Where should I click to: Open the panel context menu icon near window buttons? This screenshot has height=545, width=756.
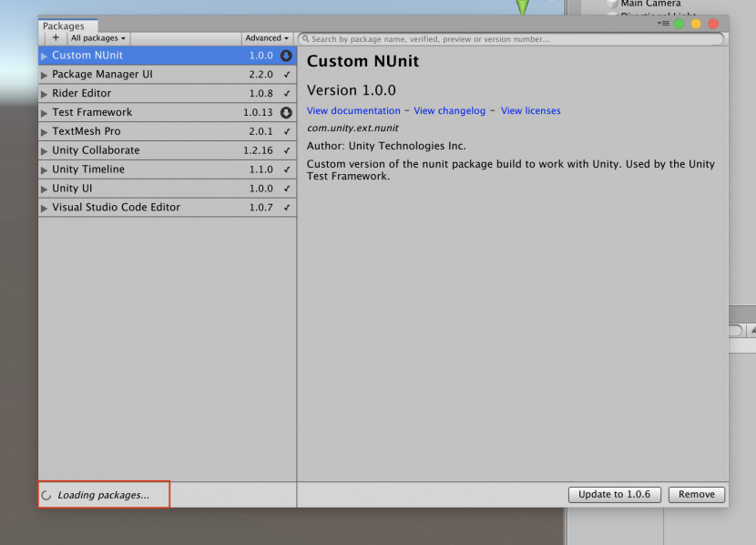663,24
